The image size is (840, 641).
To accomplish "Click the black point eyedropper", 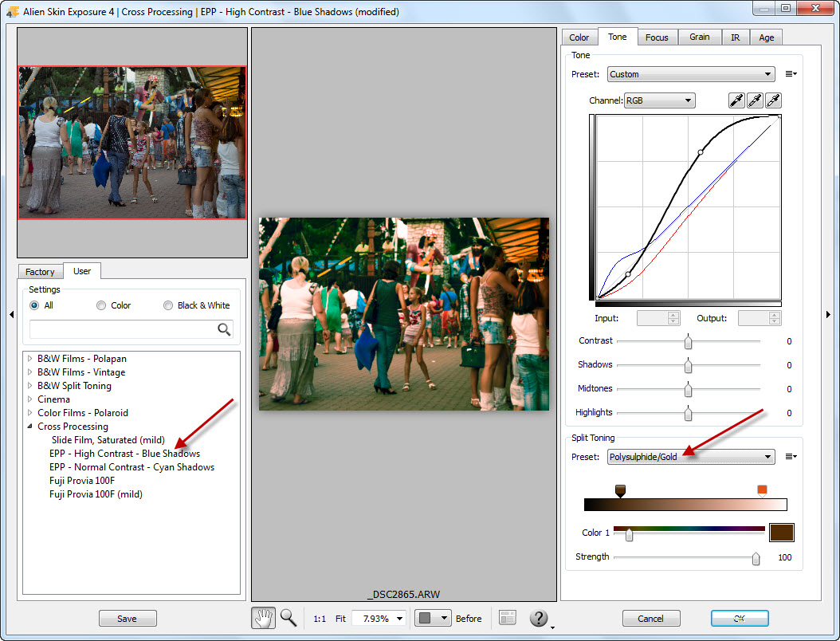I will 736,100.
